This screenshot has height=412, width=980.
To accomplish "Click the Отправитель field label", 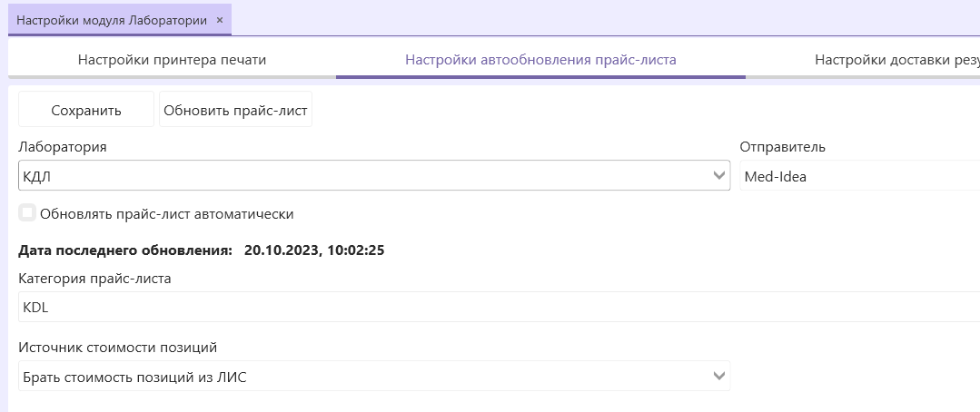I will pyautogui.click(x=782, y=147).
